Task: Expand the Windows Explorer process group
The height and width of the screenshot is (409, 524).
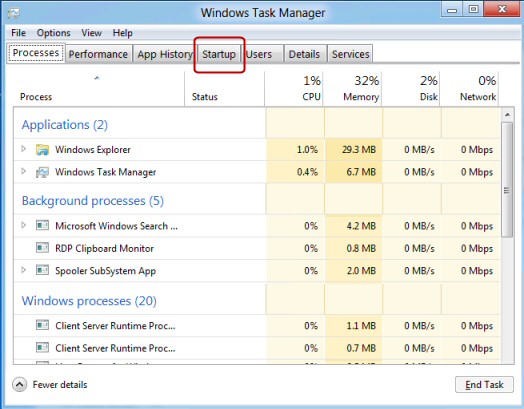Action: coord(23,149)
